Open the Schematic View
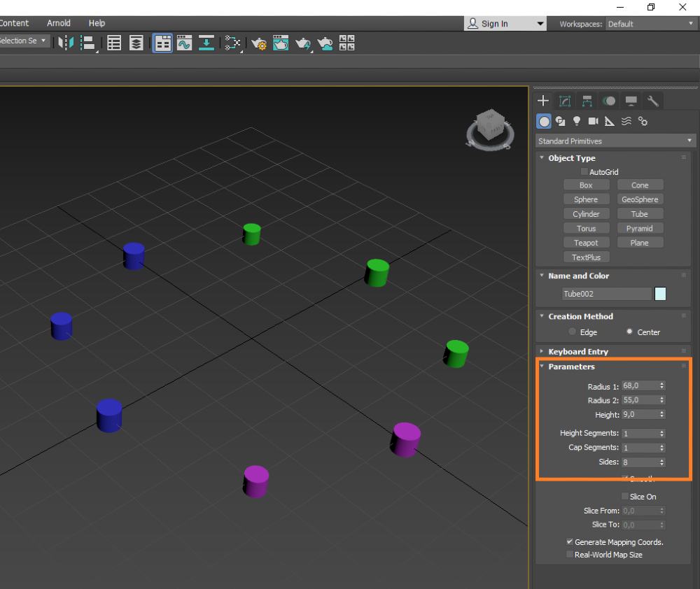Viewport: 700px width, 589px height. [x=232, y=43]
